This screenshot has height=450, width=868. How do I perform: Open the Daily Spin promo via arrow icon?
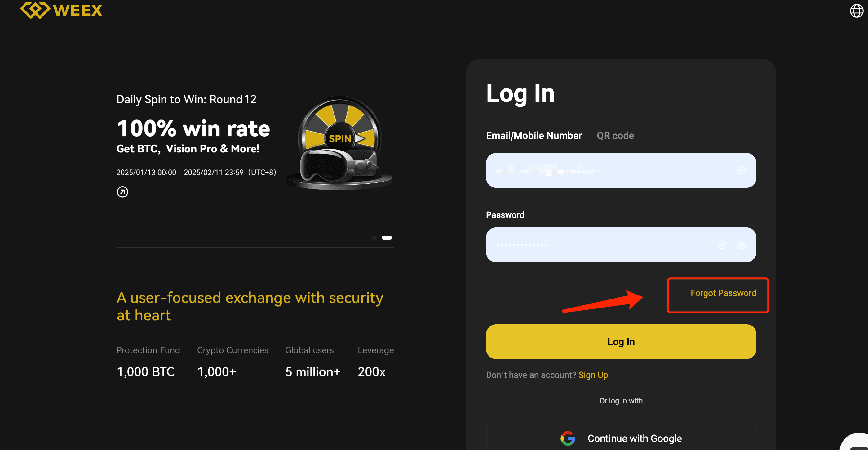point(123,191)
